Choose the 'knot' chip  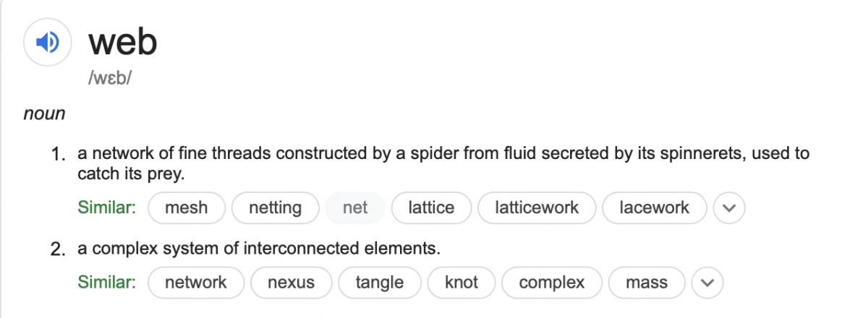tap(461, 282)
